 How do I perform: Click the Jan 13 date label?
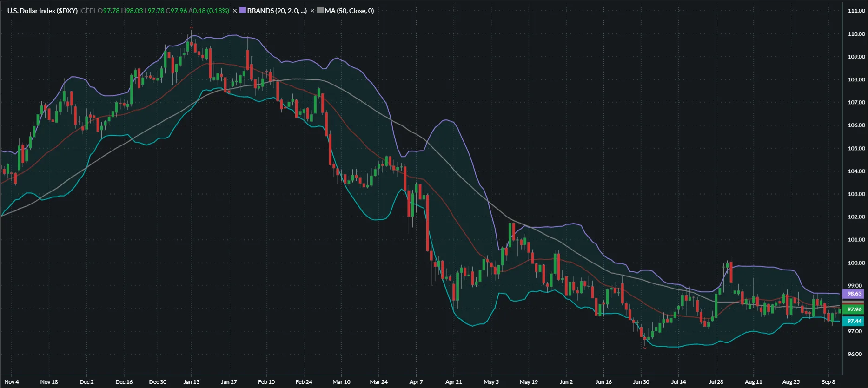tap(191, 382)
